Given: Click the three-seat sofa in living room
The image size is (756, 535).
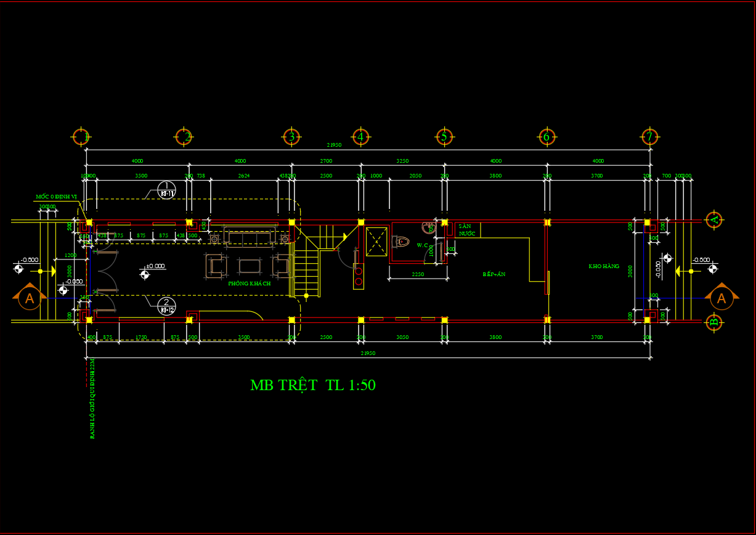Looking at the screenshot, I should [x=250, y=237].
